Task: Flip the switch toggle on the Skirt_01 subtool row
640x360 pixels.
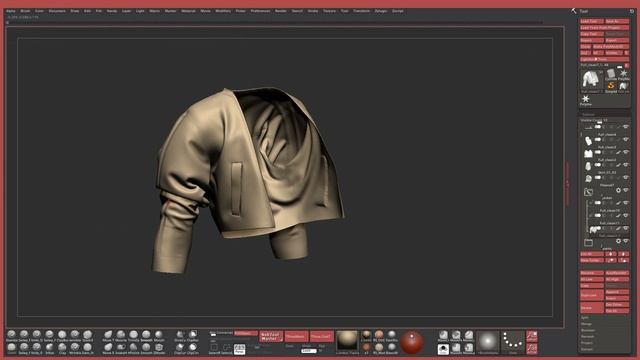Action: [598, 178]
